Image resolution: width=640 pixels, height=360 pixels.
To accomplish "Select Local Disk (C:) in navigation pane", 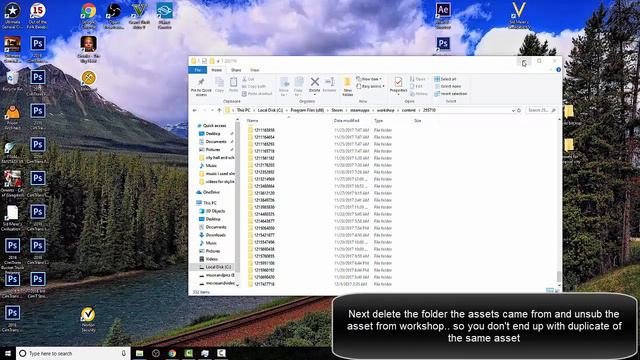I will pyautogui.click(x=216, y=267).
